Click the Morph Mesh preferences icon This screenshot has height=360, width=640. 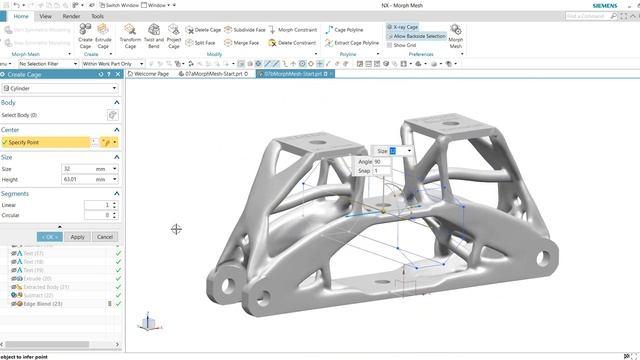point(456,36)
